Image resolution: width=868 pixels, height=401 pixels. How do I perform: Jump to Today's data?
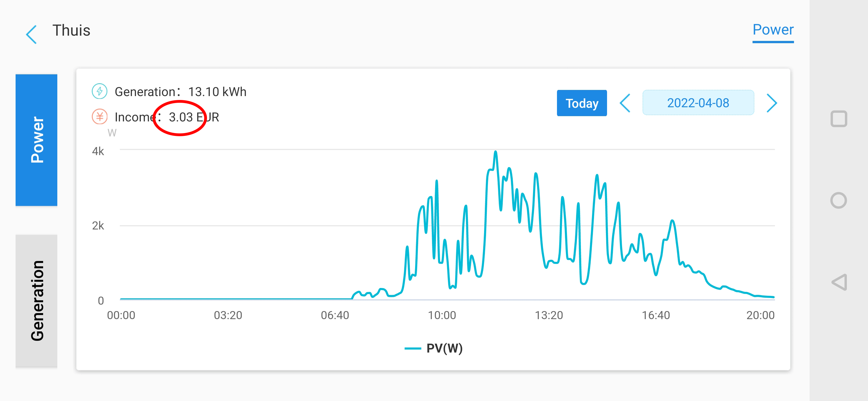click(581, 103)
